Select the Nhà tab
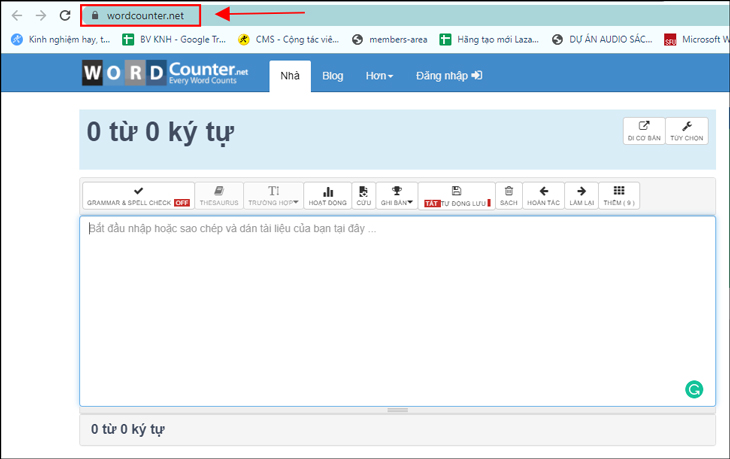The image size is (730, 459). pos(290,76)
